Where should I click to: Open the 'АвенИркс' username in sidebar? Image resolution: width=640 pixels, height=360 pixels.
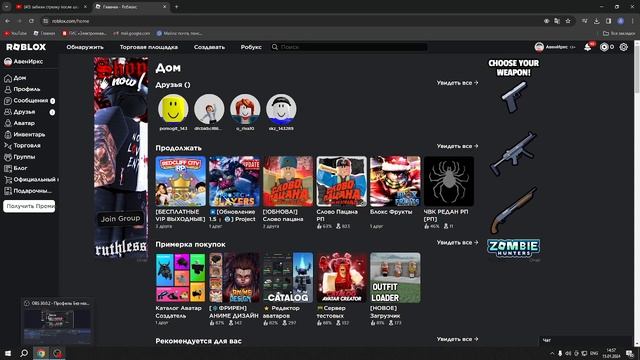28,62
